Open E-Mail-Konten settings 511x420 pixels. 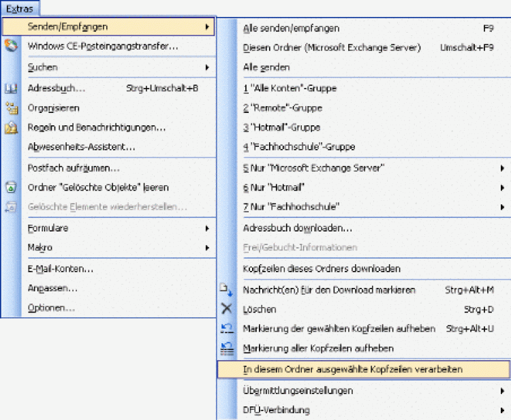61,268
